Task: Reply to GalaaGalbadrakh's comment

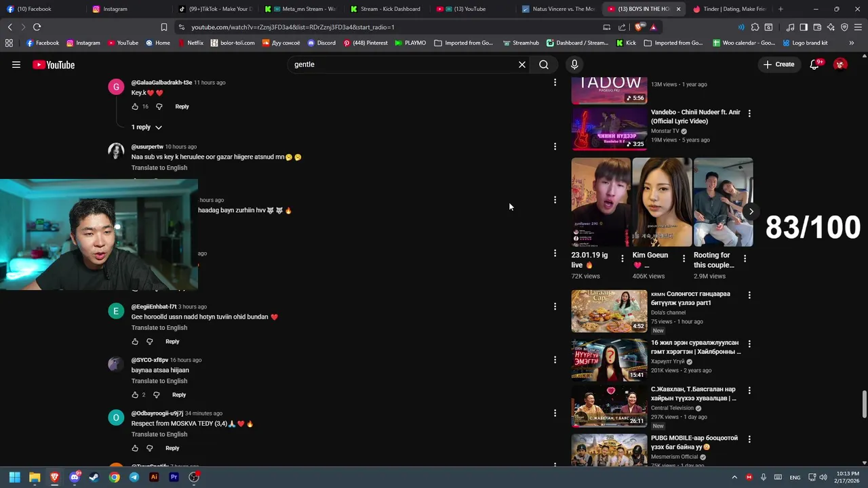Action: coord(182,106)
